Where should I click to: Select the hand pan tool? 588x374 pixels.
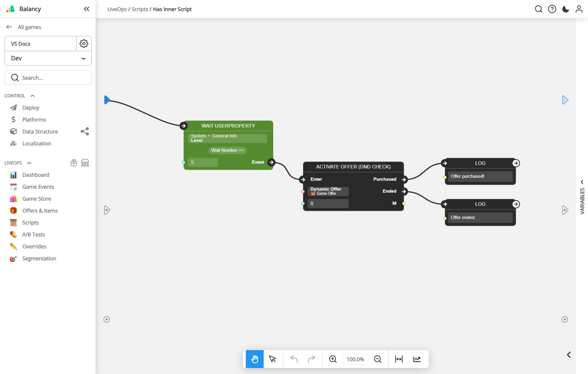click(255, 359)
